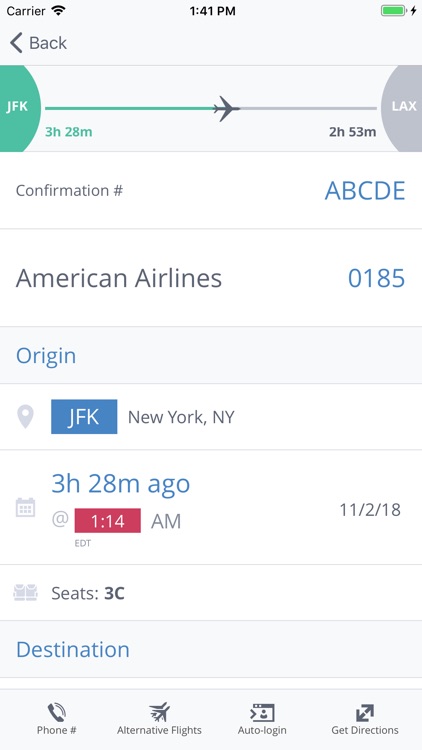Tap the airplane icon on progress line

pos(226,109)
